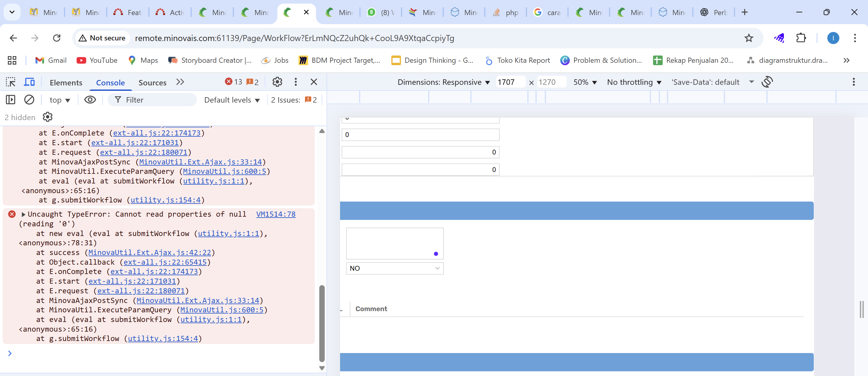Show more bookmarks chevron
Image resolution: width=868 pixels, height=376 pixels.
[x=846, y=60]
